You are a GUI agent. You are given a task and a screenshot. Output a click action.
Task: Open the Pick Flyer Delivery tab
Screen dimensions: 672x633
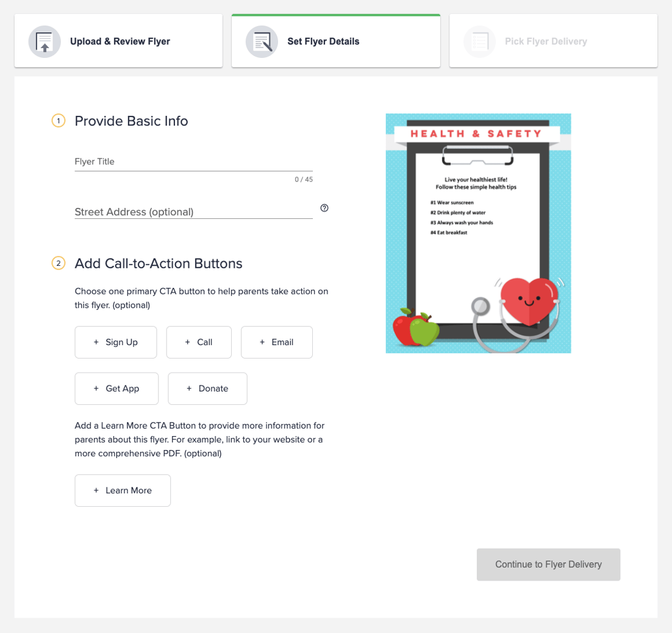pos(553,41)
